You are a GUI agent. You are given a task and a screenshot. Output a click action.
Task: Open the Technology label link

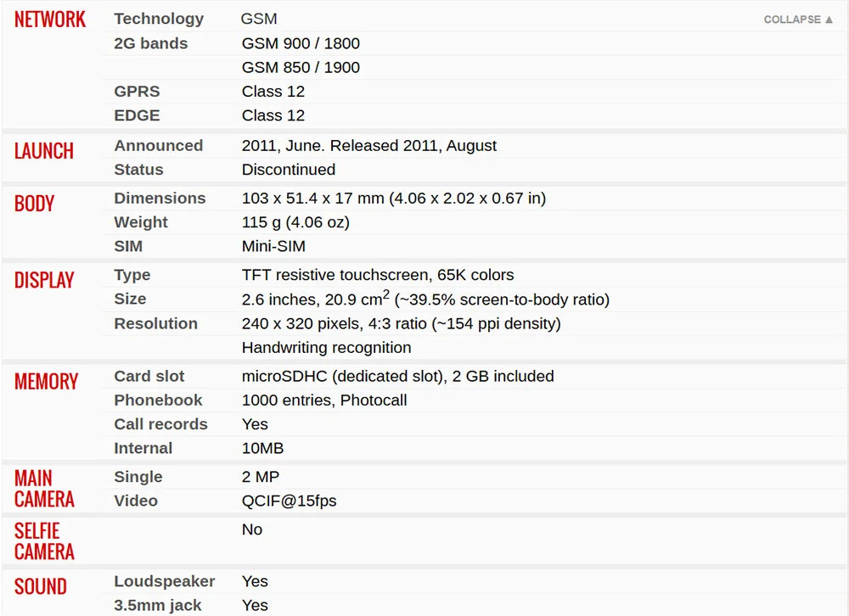(x=159, y=19)
